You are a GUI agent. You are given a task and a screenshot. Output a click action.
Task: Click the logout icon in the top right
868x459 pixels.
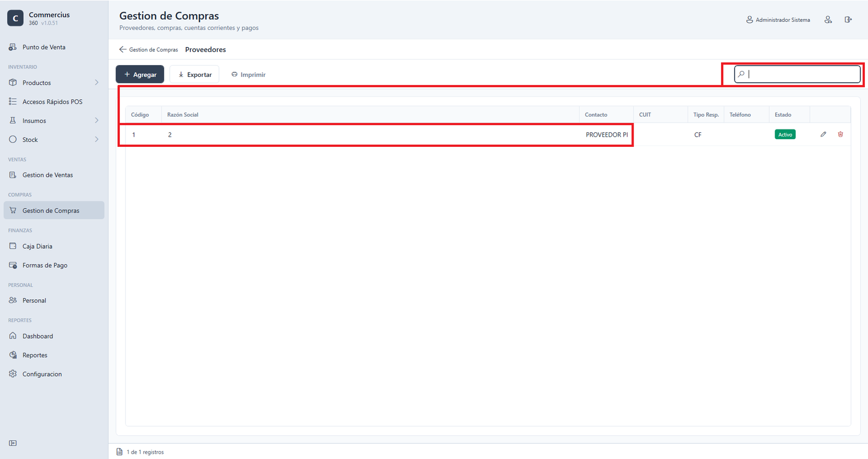click(x=848, y=20)
